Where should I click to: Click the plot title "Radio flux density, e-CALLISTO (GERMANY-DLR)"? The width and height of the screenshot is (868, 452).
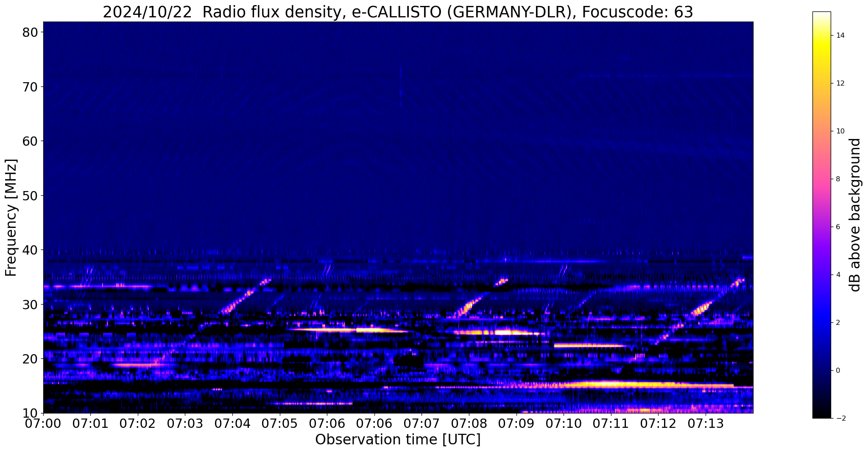click(390, 12)
